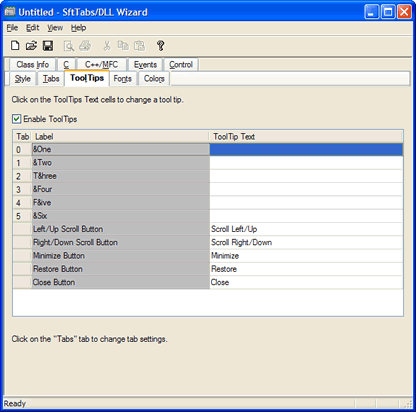Screen dimensions: 416x412
Task: Click the Print toolbar icon
Action: pos(85,46)
